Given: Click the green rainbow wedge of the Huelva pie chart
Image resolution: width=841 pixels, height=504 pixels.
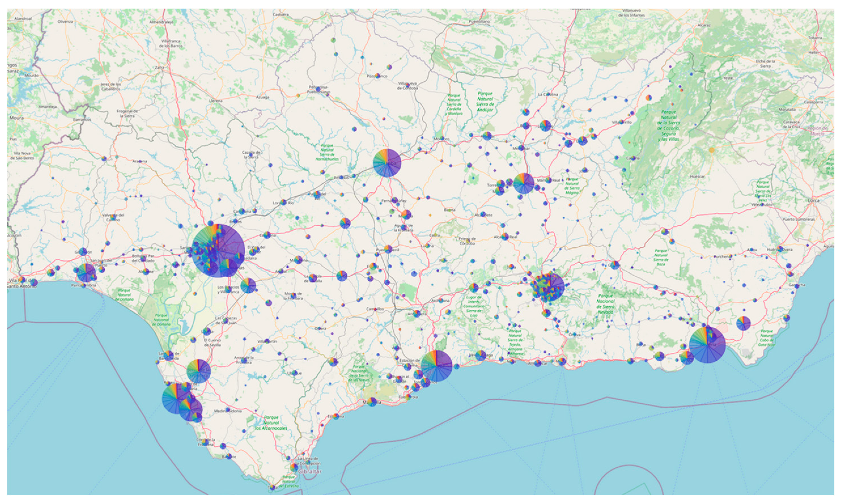Looking at the screenshot, I should point(82,268).
